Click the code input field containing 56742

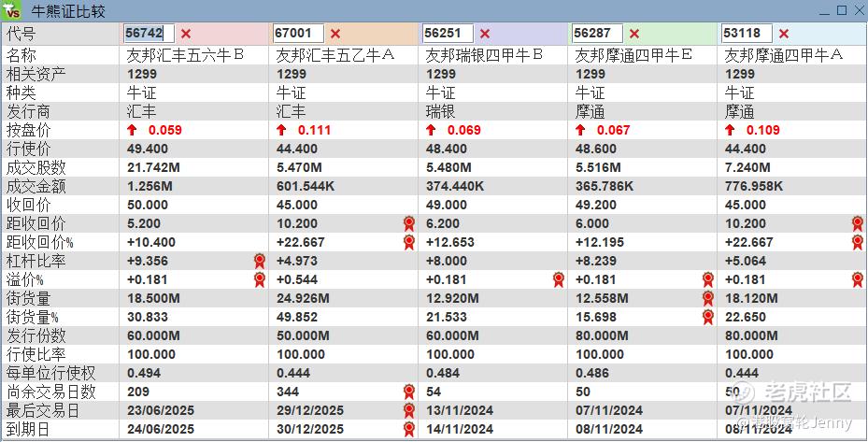click(149, 34)
